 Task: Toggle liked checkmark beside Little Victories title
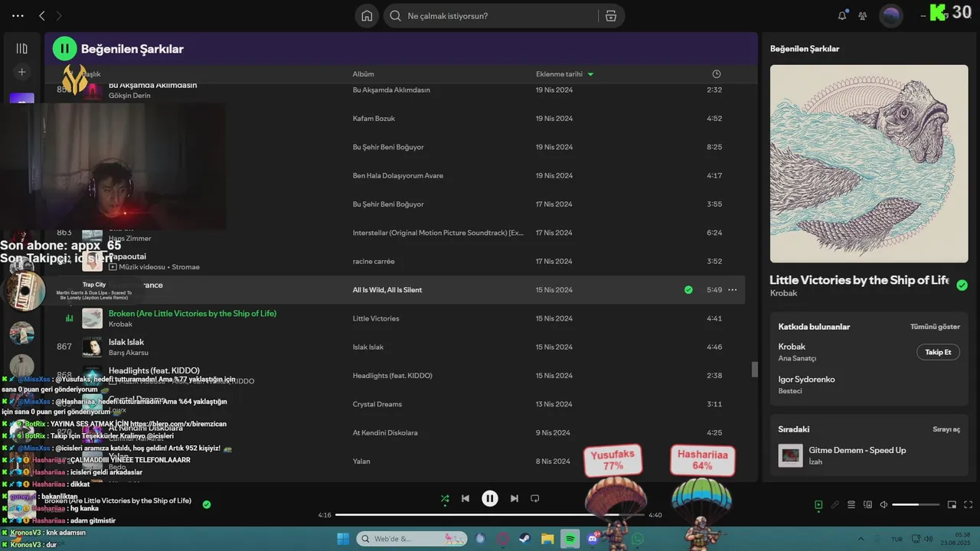[962, 285]
